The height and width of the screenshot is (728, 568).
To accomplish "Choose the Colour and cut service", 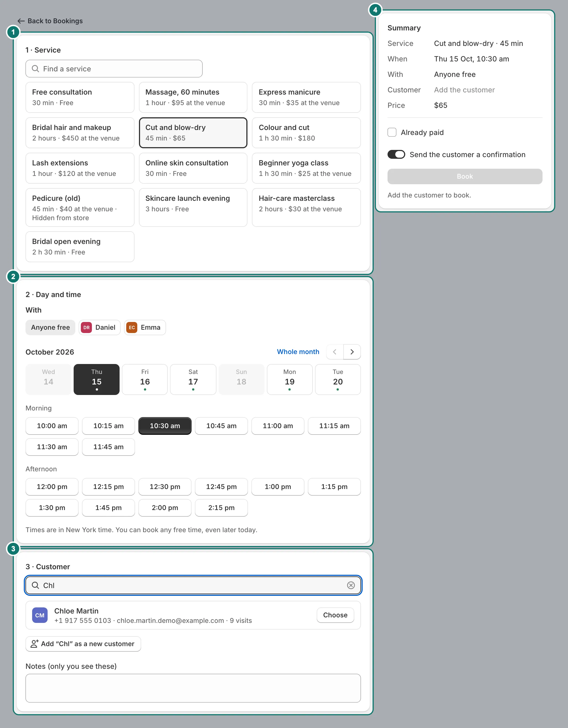I will (x=306, y=133).
